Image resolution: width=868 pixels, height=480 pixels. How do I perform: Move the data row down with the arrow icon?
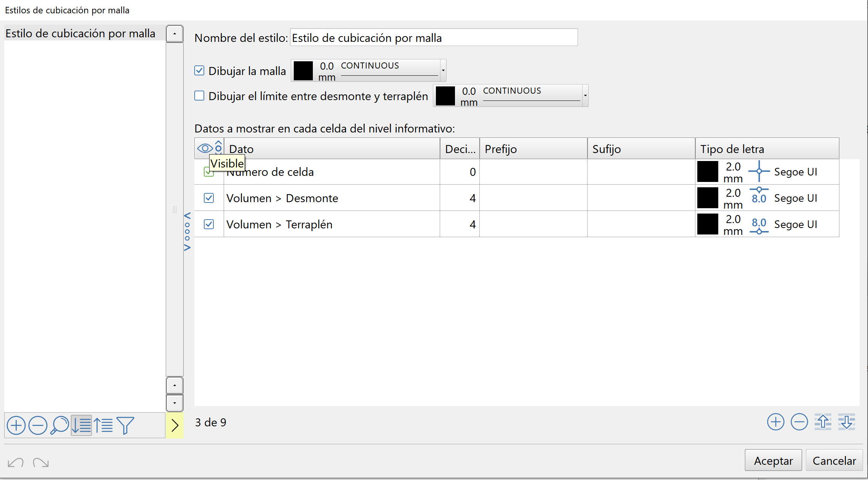pos(846,422)
